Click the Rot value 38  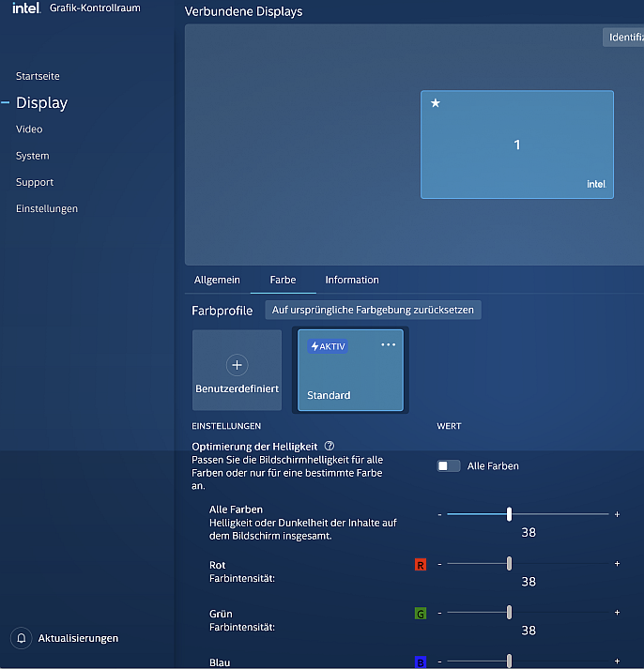pos(529,582)
